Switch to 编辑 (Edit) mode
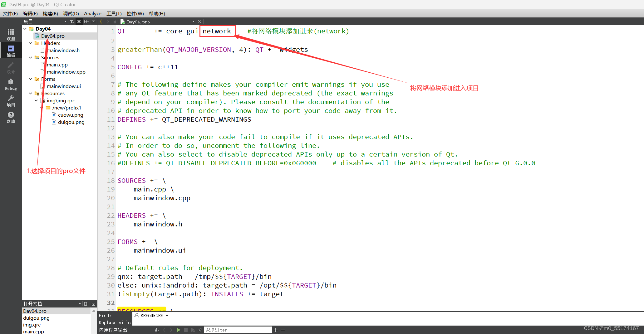The image size is (644, 334). pos(11,51)
